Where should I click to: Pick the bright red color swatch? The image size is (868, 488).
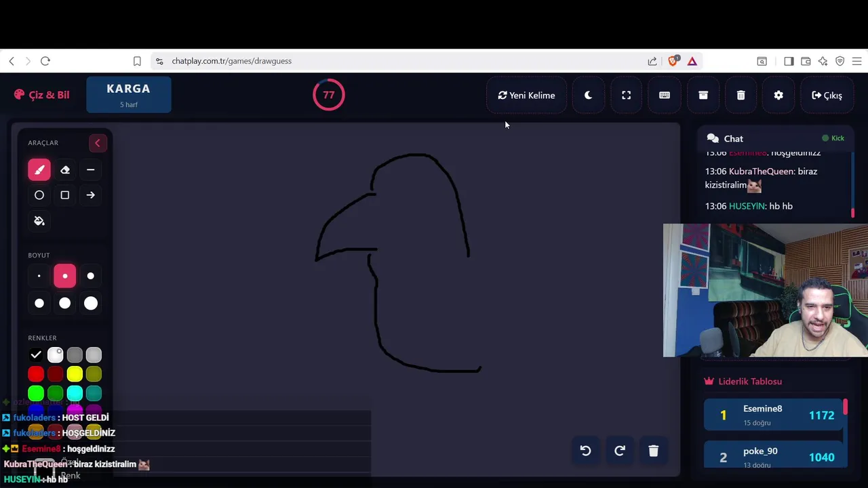[x=36, y=373]
